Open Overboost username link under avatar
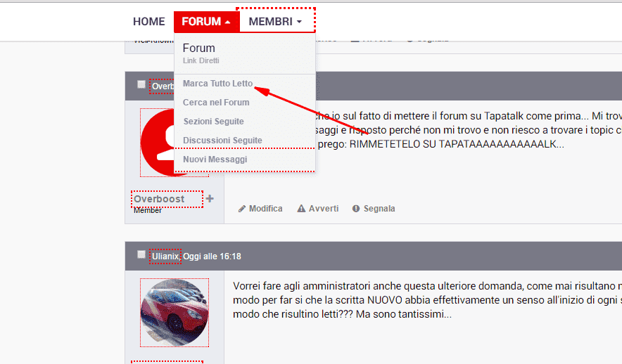 (x=160, y=199)
